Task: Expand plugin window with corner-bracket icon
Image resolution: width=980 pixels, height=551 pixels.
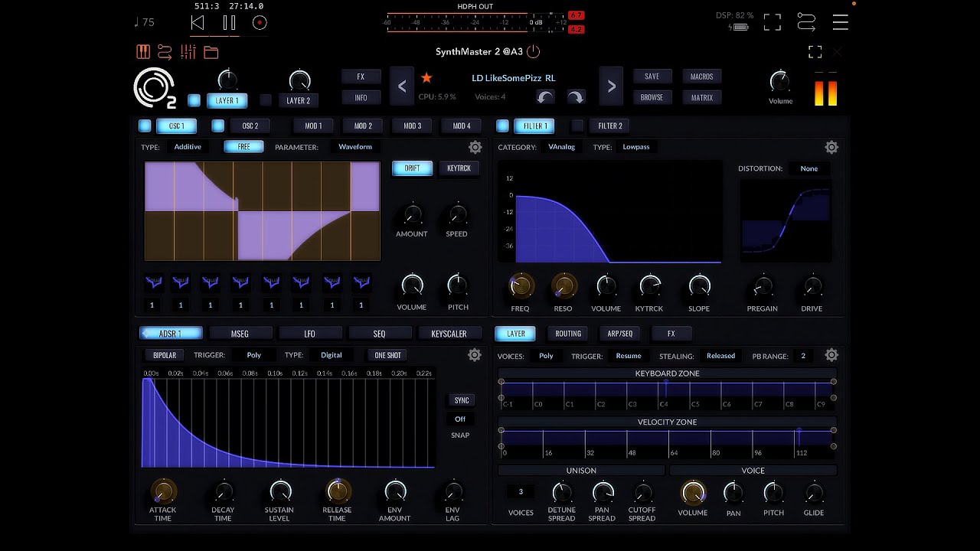Action: pyautogui.click(x=815, y=52)
